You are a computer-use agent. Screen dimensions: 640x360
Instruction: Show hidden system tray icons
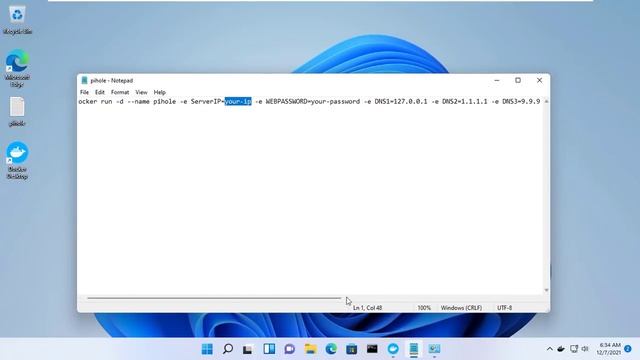click(550, 349)
